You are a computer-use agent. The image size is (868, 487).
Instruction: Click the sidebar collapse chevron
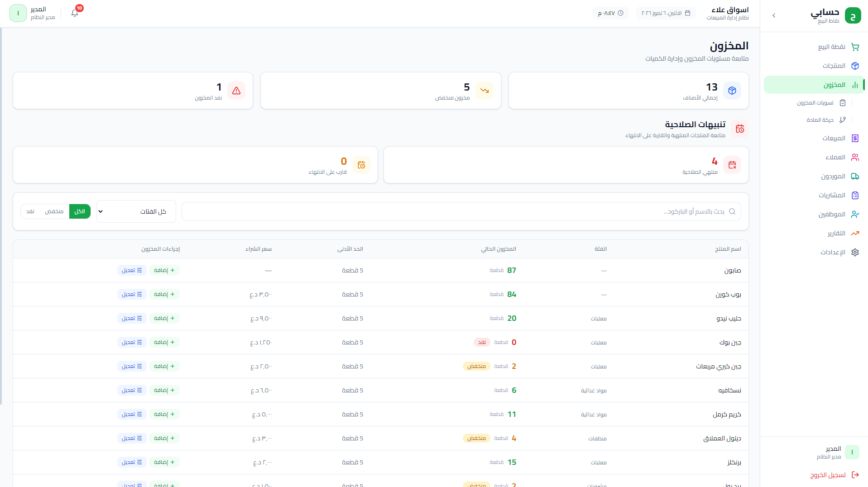point(774,15)
